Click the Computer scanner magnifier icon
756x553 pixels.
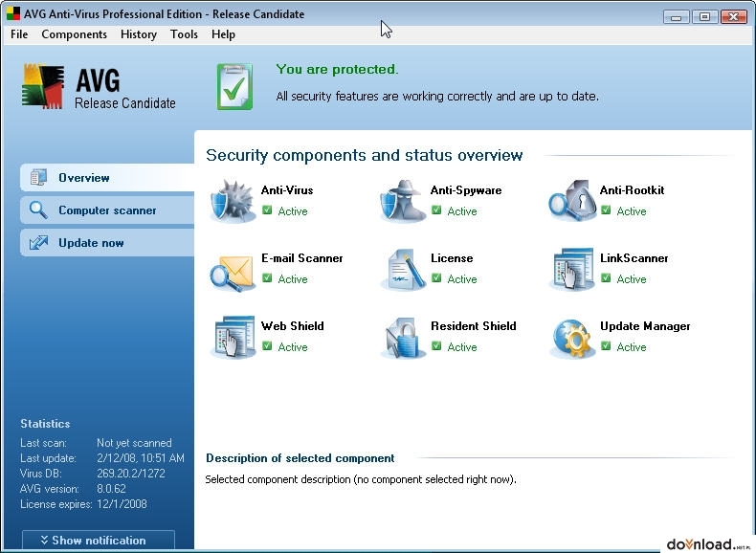(38, 210)
